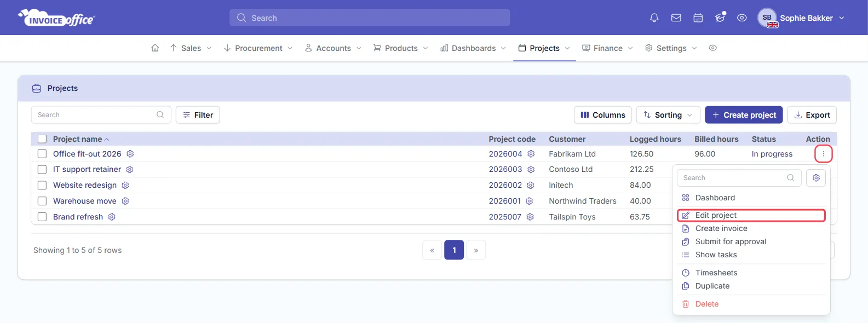Toggle the select-all checkbox in table header

click(x=42, y=139)
